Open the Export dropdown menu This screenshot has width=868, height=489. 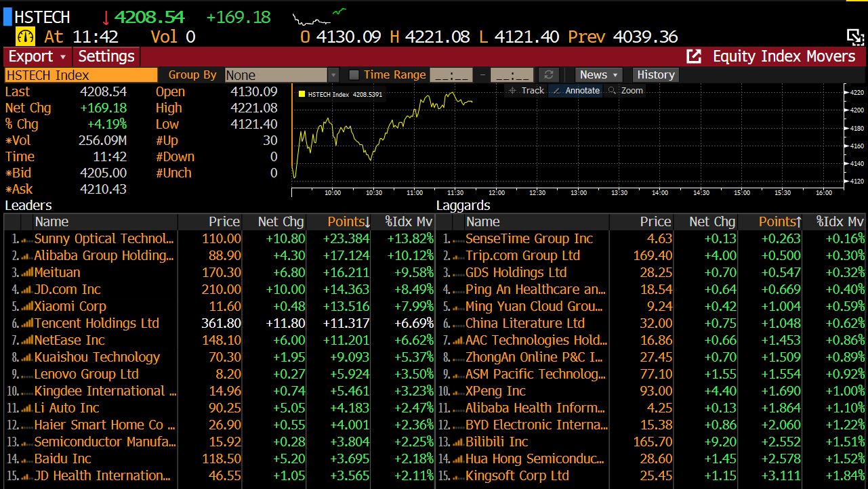coord(33,57)
